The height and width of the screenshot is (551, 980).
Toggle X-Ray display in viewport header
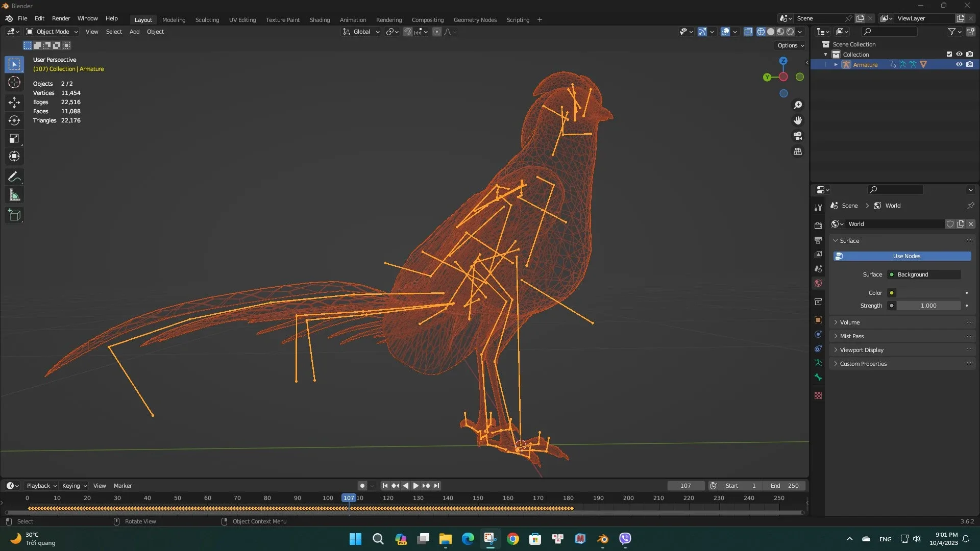pos(748,32)
